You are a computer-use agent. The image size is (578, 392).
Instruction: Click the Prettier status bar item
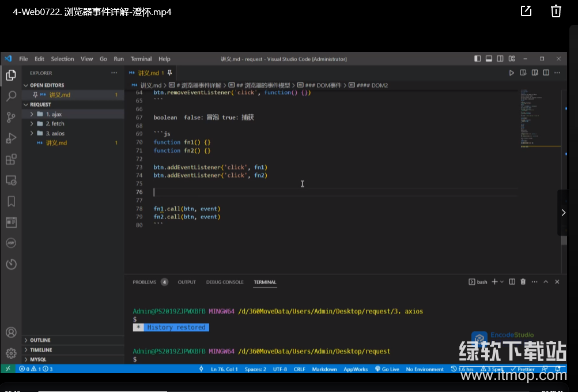pos(522,369)
